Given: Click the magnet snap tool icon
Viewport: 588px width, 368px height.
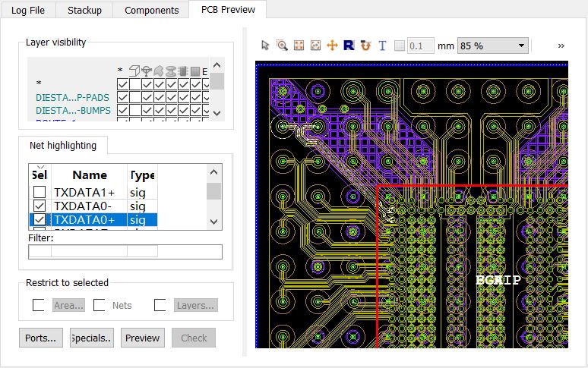Looking at the screenshot, I should coord(365,46).
